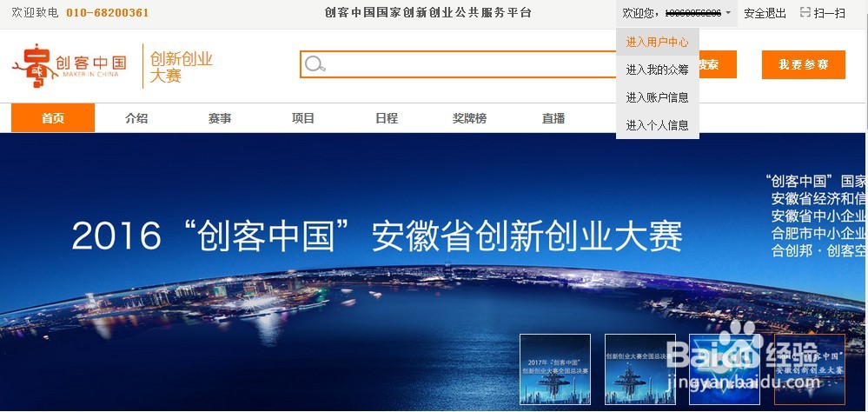
Task: Open the 日程 navigation tab
Action: pyautogui.click(x=387, y=118)
